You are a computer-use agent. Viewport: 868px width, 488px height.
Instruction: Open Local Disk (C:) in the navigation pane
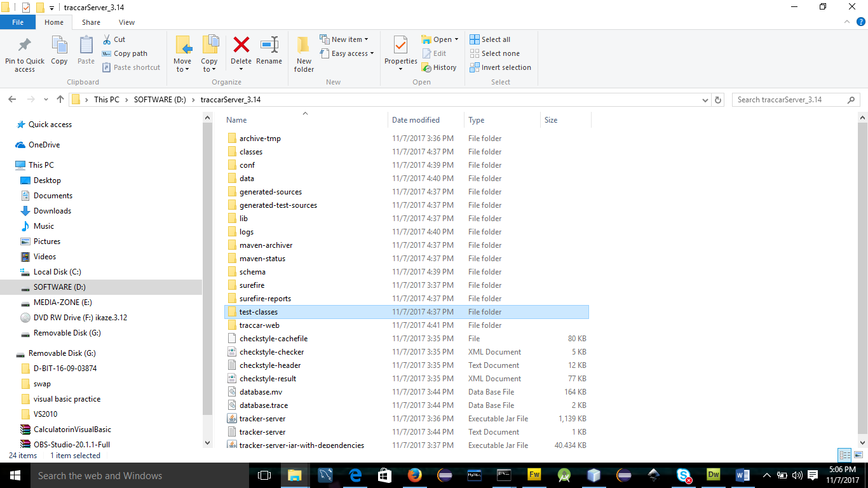(57, 272)
